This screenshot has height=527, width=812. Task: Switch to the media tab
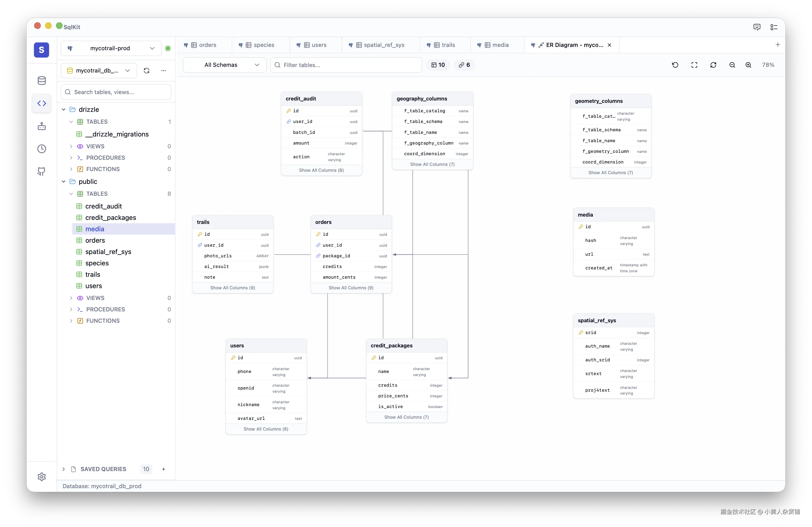click(497, 45)
